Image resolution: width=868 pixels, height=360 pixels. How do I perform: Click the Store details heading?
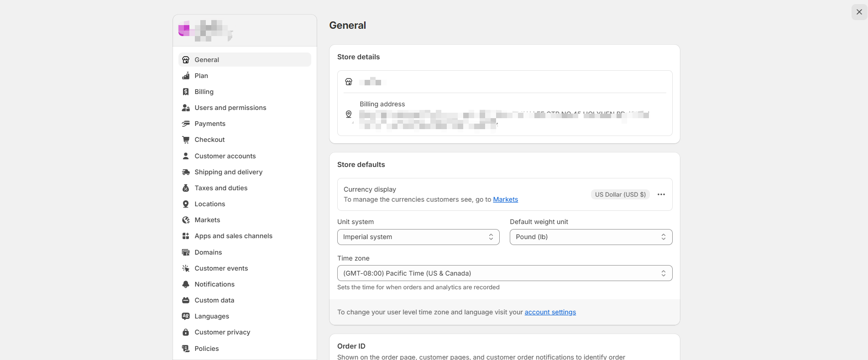click(358, 57)
